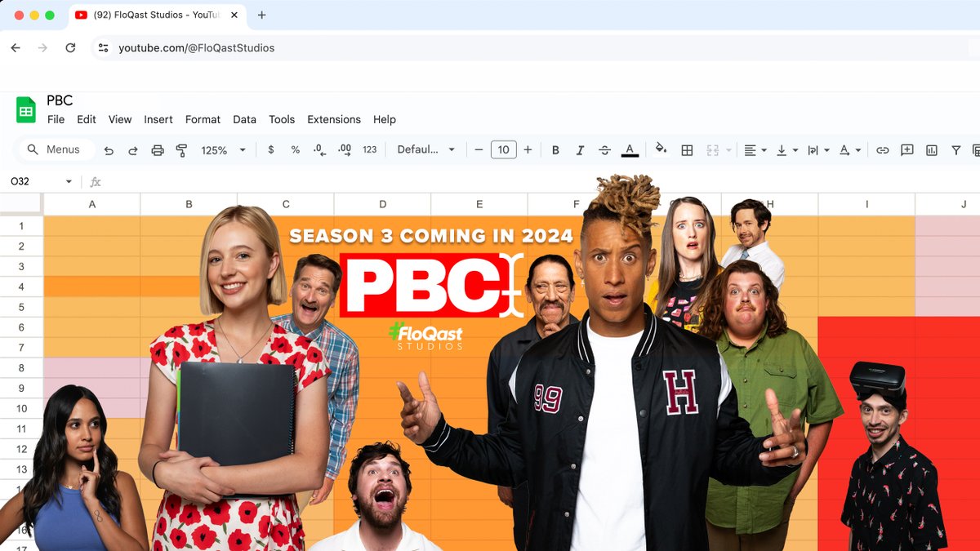This screenshot has height=551, width=980.
Task: Open horizontal align dropdown
Action: [755, 150]
